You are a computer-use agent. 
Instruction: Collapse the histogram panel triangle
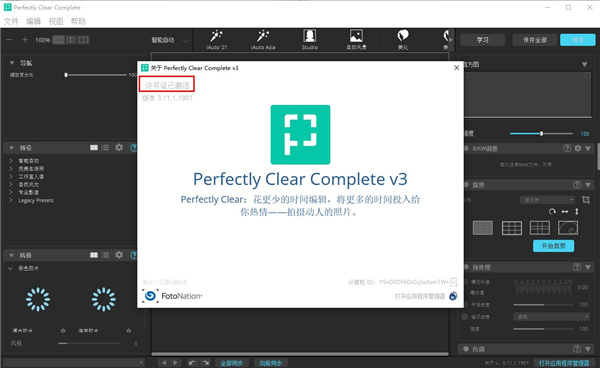click(x=584, y=64)
